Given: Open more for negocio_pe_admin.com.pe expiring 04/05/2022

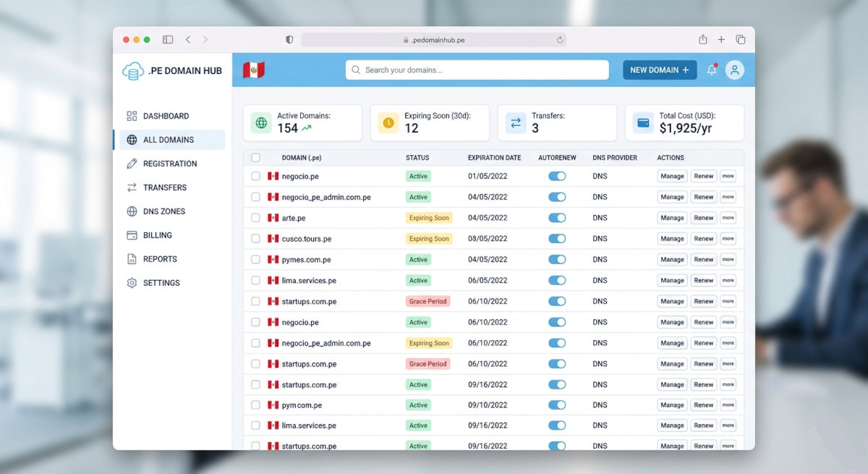Looking at the screenshot, I should (728, 197).
